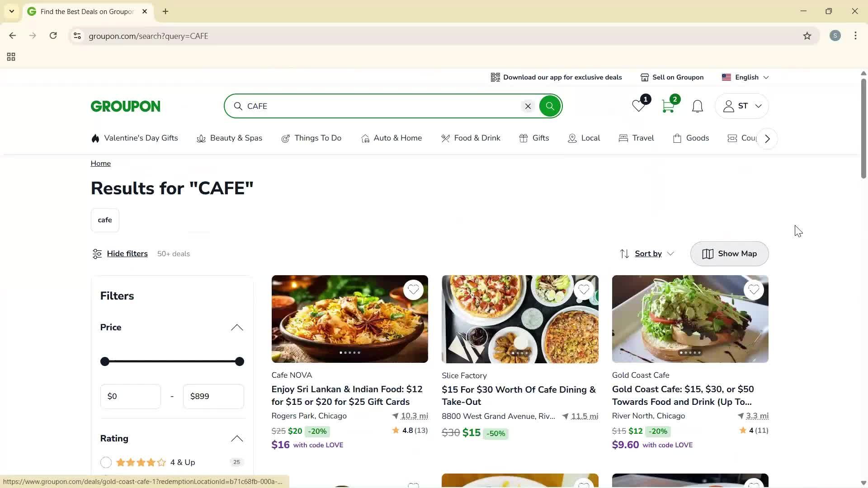Image resolution: width=868 pixels, height=488 pixels.
Task: Click the green search magnifier button
Action: [550, 106]
